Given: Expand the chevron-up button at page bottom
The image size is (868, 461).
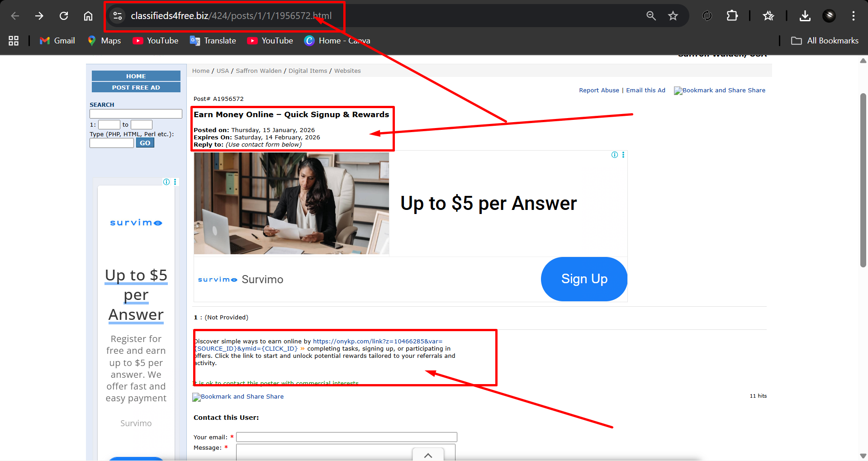Looking at the screenshot, I should point(428,455).
